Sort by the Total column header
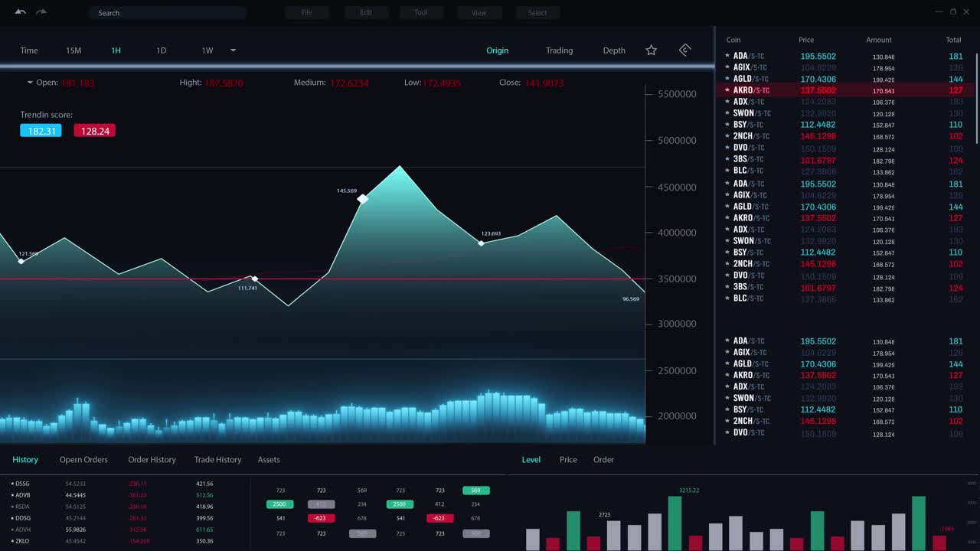The width and height of the screenshot is (980, 551). coord(953,40)
